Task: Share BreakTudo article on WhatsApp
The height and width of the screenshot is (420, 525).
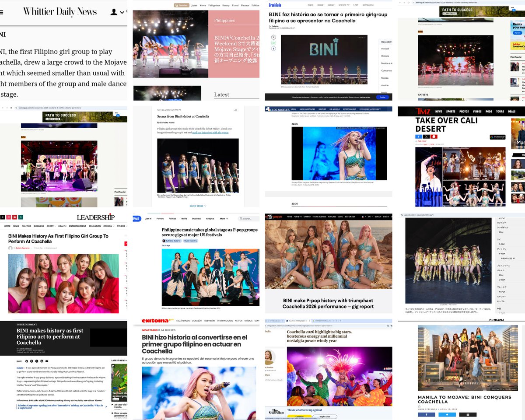Action: coord(273,43)
